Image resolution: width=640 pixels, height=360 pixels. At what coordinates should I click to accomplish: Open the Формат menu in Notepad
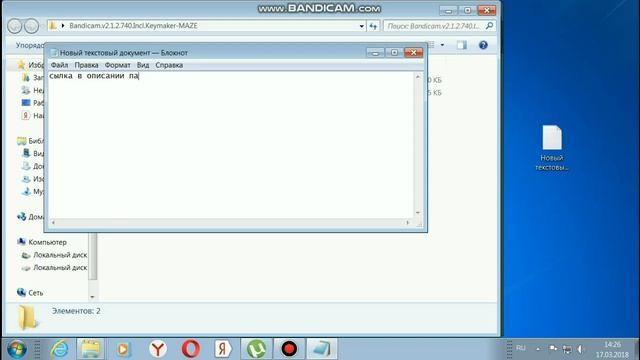point(118,65)
